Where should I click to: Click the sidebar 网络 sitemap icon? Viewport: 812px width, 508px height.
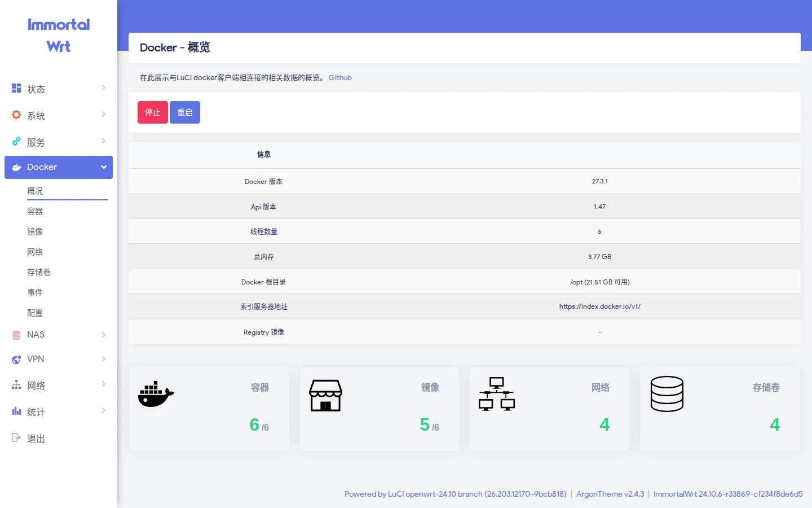click(x=16, y=384)
